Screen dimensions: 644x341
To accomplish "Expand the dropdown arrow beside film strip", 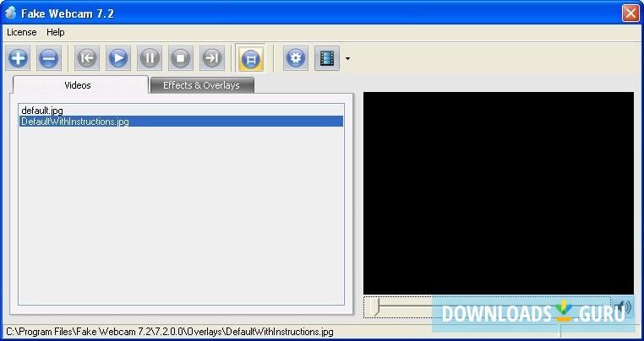I will click(x=347, y=59).
